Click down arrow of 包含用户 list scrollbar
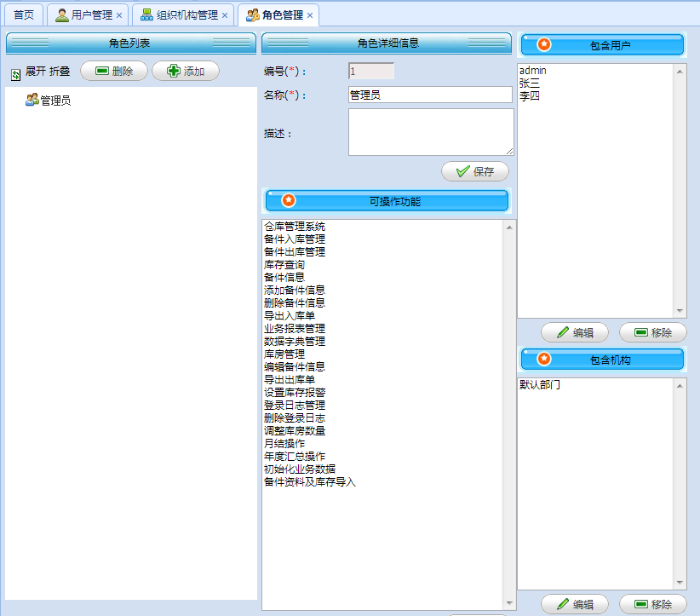The height and width of the screenshot is (616, 700). 680,310
